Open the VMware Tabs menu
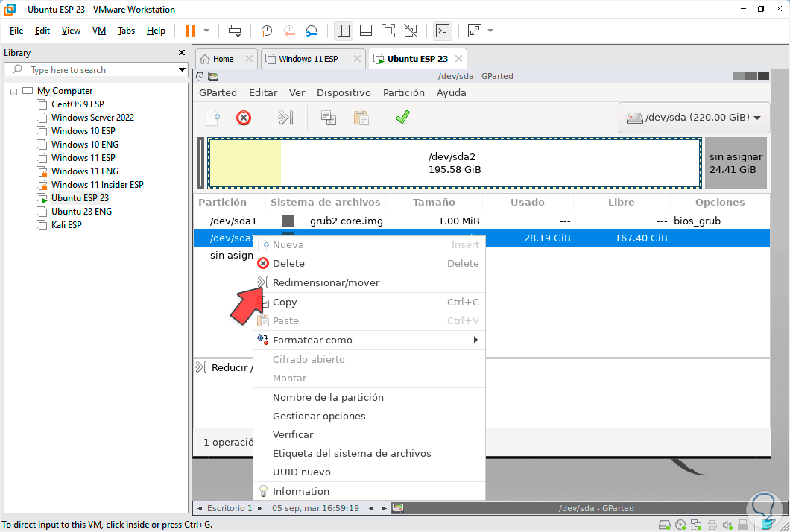The height and width of the screenshot is (532, 790). [x=126, y=31]
